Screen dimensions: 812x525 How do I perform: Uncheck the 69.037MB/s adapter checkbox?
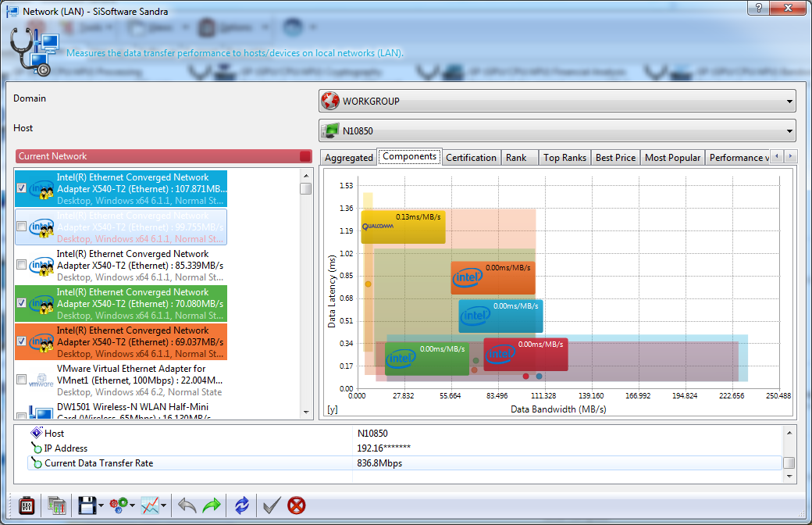click(x=22, y=341)
